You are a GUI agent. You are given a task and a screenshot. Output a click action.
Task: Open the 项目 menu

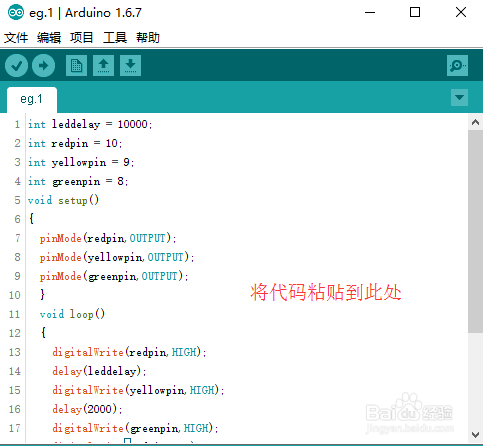(82, 38)
